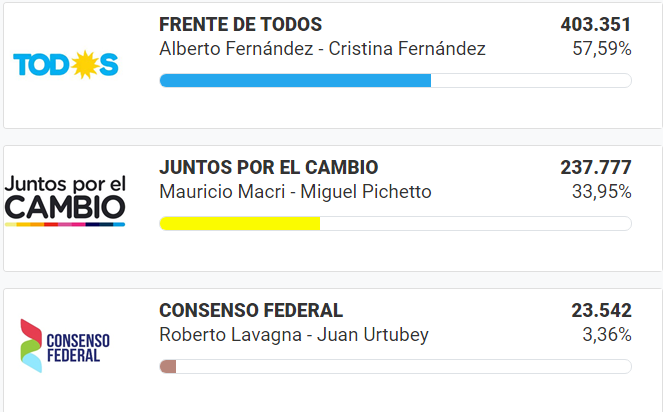This screenshot has width=663, height=412.
Task: Click the 237.777 vote count
Action: [x=596, y=167]
